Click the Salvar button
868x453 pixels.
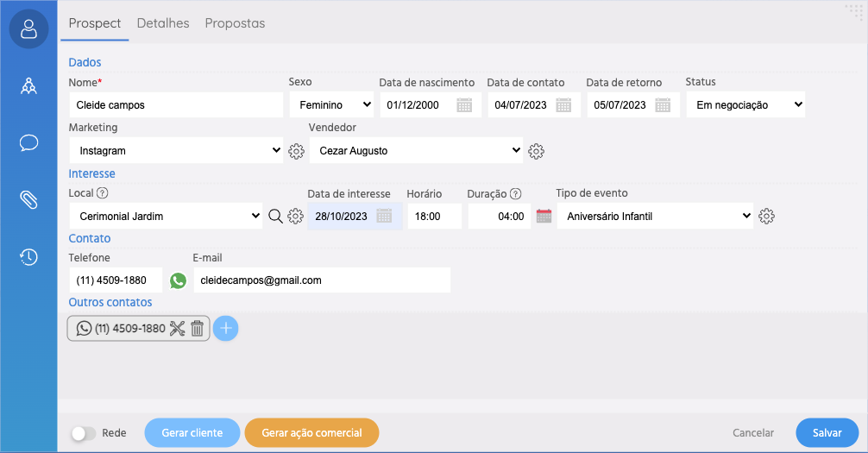[x=827, y=433]
